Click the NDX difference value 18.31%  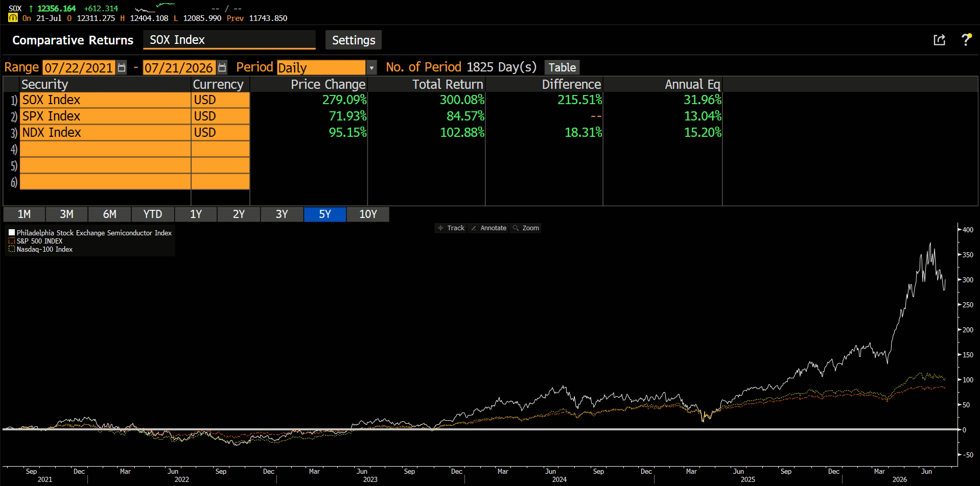tap(583, 133)
